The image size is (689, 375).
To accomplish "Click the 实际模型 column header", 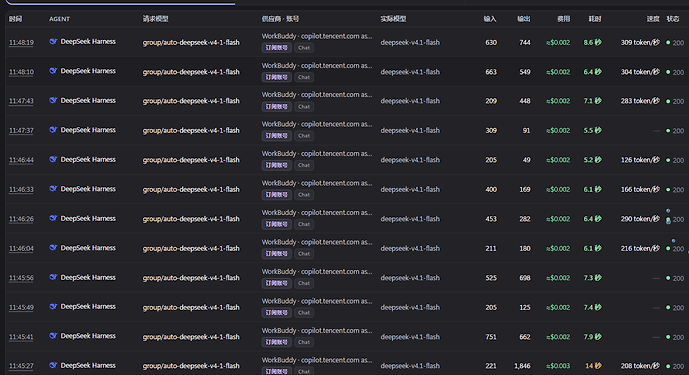I will pyautogui.click(x=393, y=19).
